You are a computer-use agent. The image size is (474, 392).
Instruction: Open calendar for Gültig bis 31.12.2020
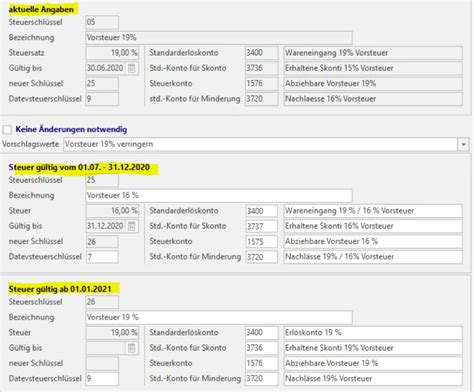(x=132, y=226)
